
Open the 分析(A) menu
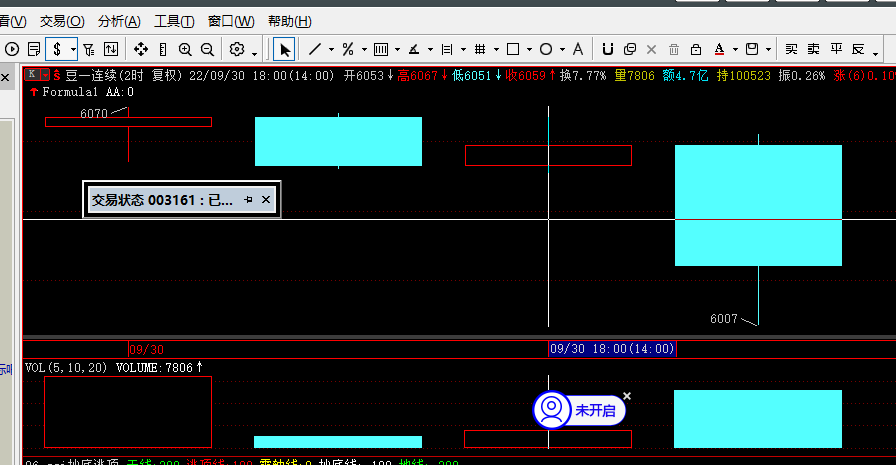119,22
